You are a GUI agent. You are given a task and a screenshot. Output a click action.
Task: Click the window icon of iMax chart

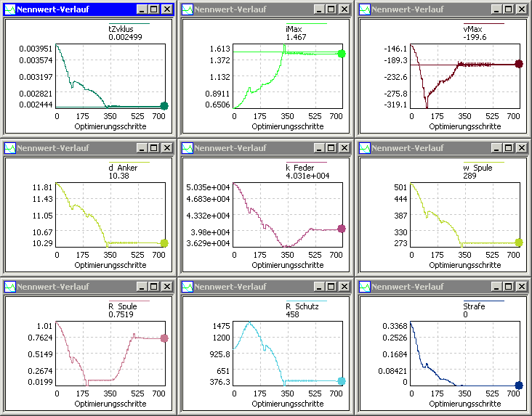188,9
